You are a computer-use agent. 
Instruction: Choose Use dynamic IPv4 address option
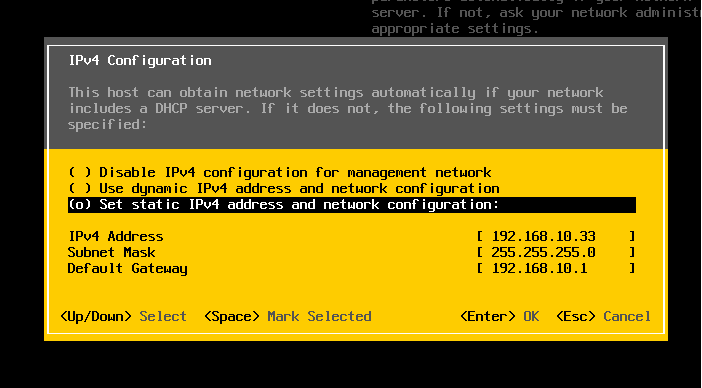284,188
